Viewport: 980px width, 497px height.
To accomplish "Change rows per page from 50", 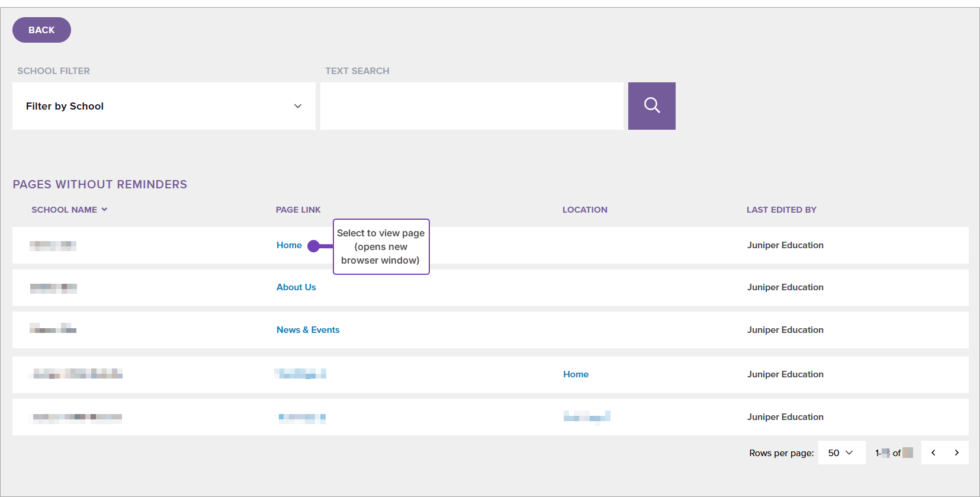I will (841, 453).
